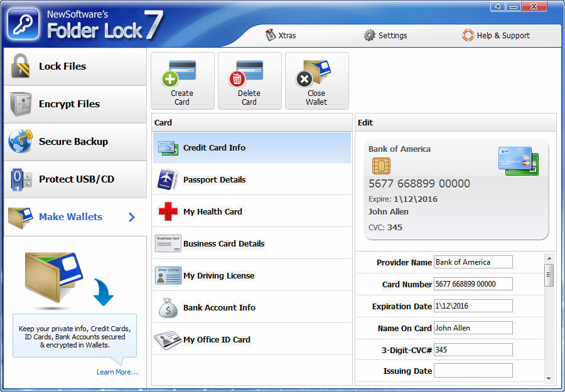This screenshot has width=565, height=392.
Task: Expand Make Wallets using the chevron arrow
Action: coord(131,216)
